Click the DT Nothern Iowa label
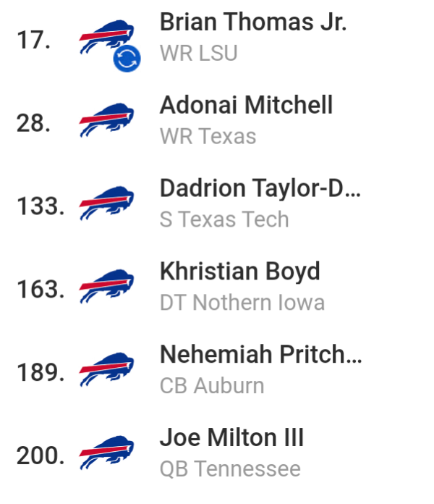 click(x=242, y=303)
